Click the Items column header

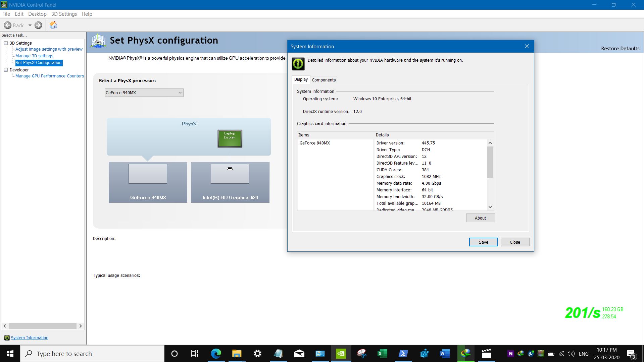[x=335, y=135]
